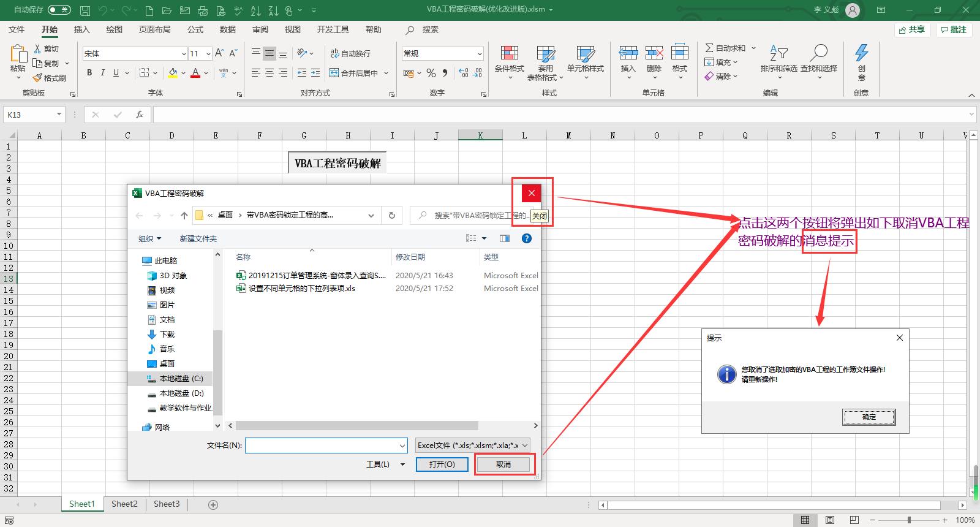The image size is (980, 527).
Task: Click the increase font size icon
Action: pos(220,53)
